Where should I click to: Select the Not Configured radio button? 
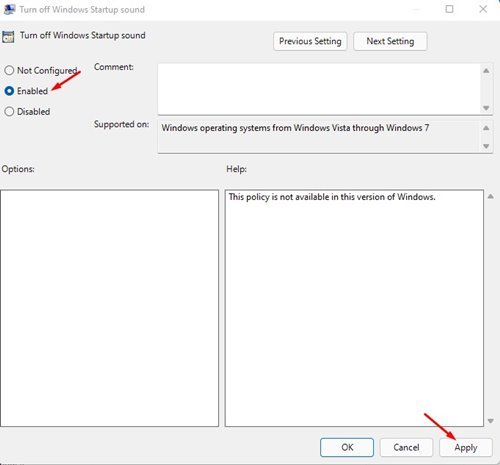(9, 70)
